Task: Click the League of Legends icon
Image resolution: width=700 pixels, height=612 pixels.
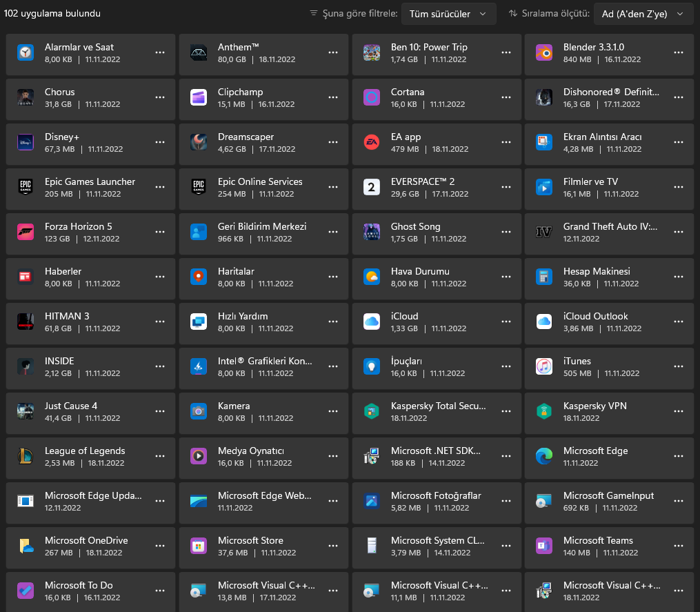Action: [x=26, y=456]
